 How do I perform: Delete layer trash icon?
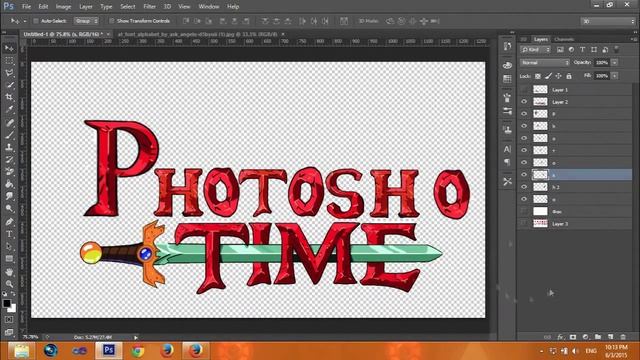pos(623,337)
